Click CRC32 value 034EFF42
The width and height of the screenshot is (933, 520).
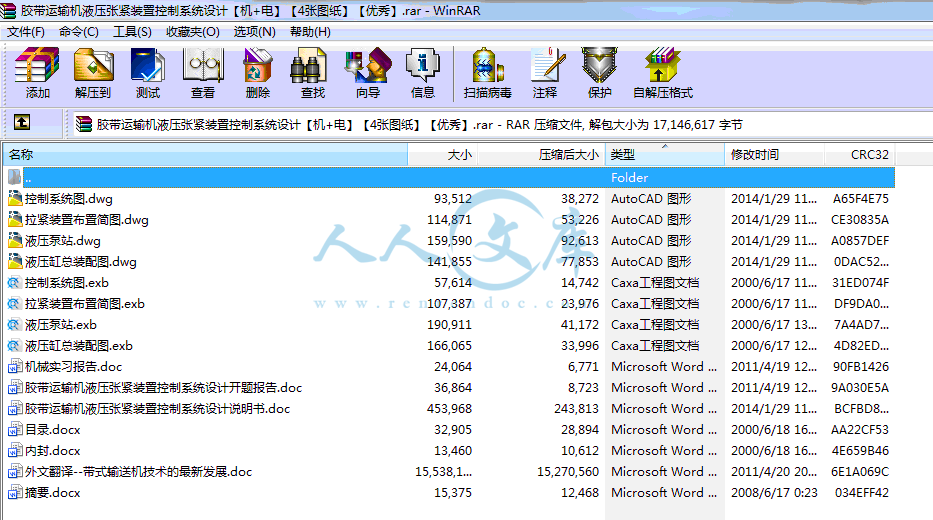[x=862, y=493]
